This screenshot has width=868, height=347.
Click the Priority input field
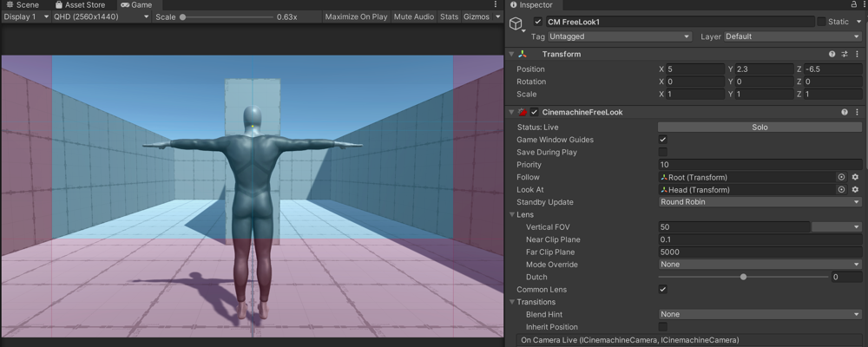[x=759, y=165]
